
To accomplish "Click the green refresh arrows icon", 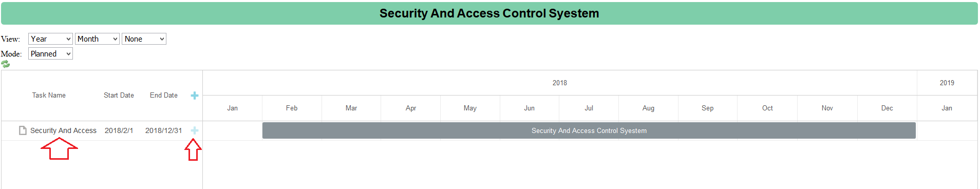I will (5, 64).
